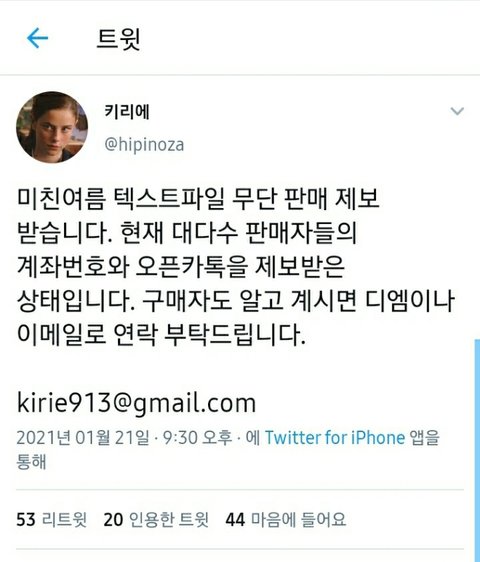Tap the line starting with 받습니다. 현재 대다수
The height and width of the screenshot is (562, 480).
point(187,233)
